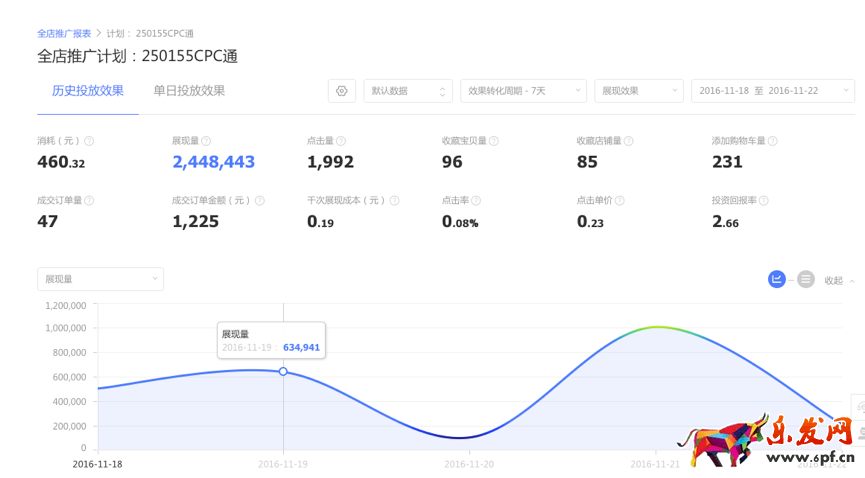Image resolution: width=865 pixels, height=478 pixels.
Task: Expand the 效果转化周期 - 7天 dropdown
Action: click(523, 91)
